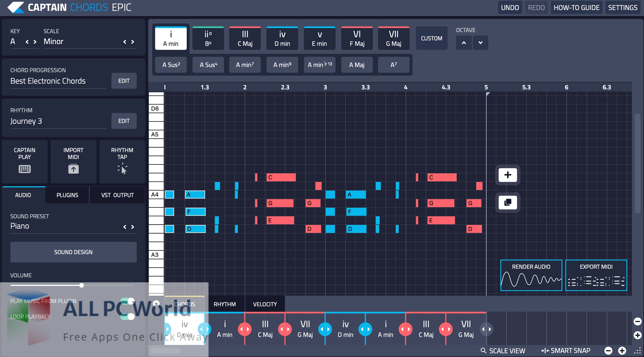This screenshot has width=644, height=357.
Task: Open Settings
Action: pos(623,7)
